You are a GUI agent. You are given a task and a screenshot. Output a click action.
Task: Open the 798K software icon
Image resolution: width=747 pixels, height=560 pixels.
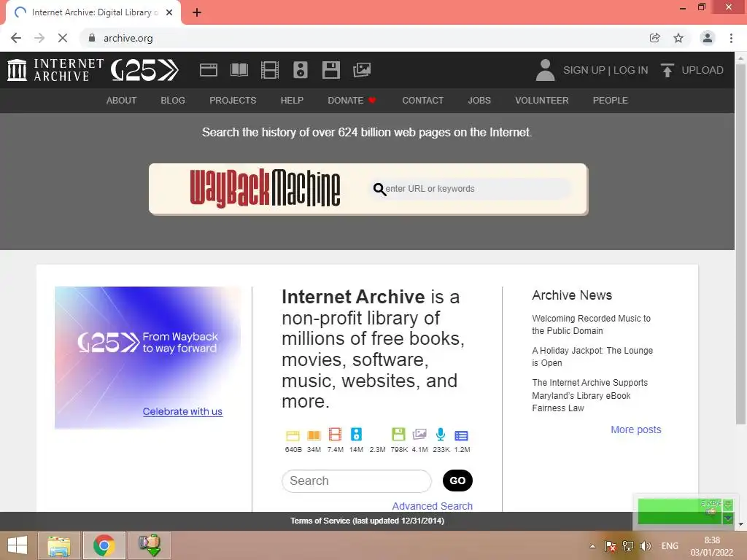point(399,435)
